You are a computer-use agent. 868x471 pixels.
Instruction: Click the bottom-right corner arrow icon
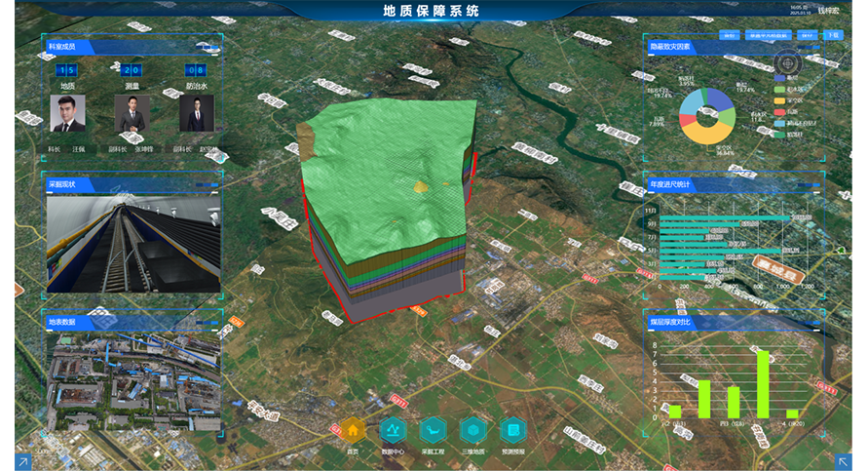point(848,462)
